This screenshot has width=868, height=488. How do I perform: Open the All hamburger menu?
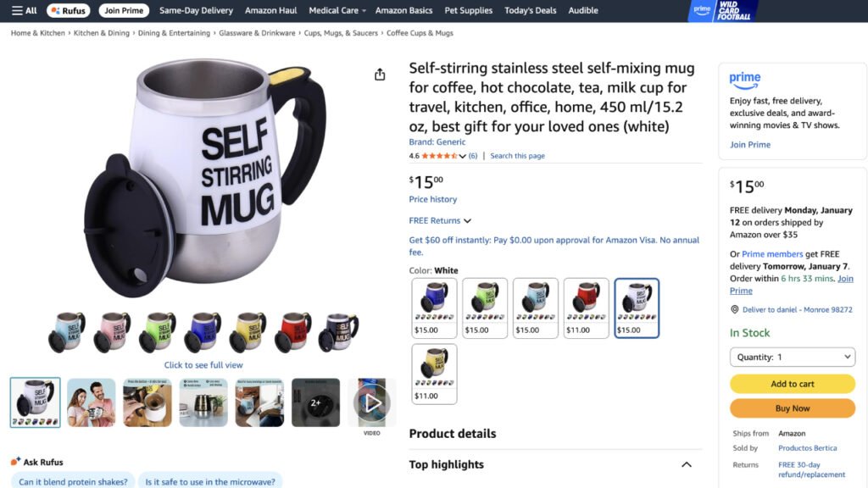(25, 10)
